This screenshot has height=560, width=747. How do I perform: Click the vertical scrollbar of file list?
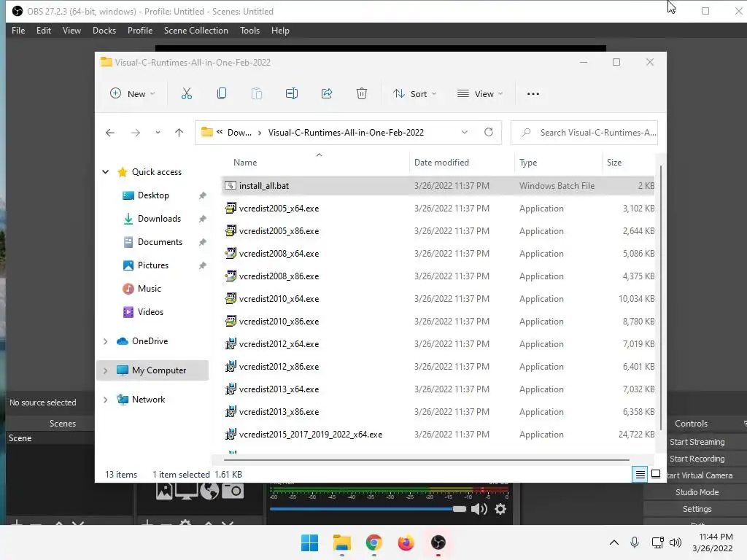(660, 297)
